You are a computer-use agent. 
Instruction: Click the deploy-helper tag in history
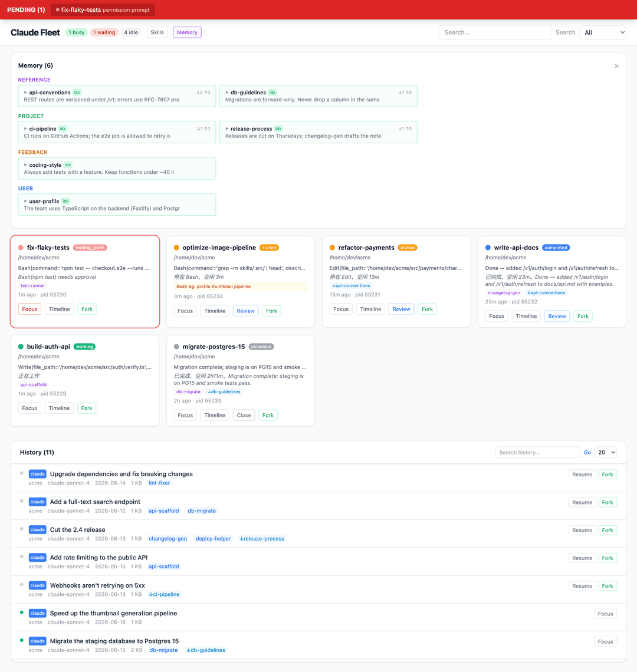213,539
